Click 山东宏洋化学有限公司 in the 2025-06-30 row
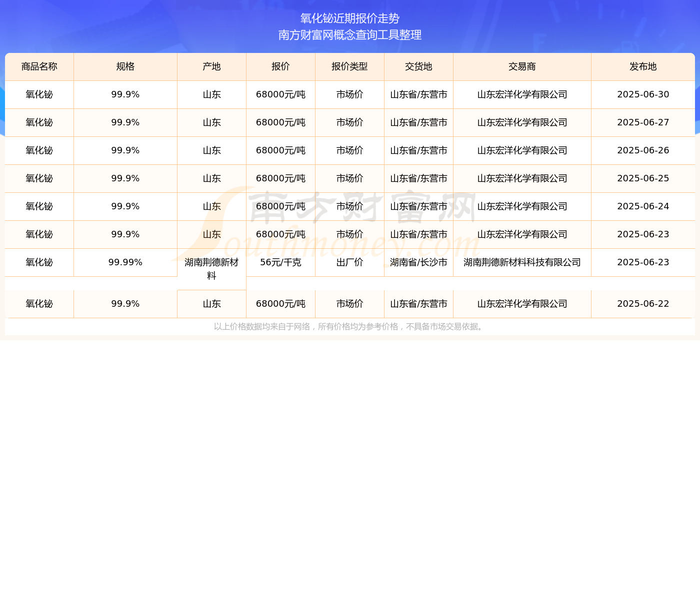Image resolution: width=700 pixels, height=602 pixels. click(522, 94)
